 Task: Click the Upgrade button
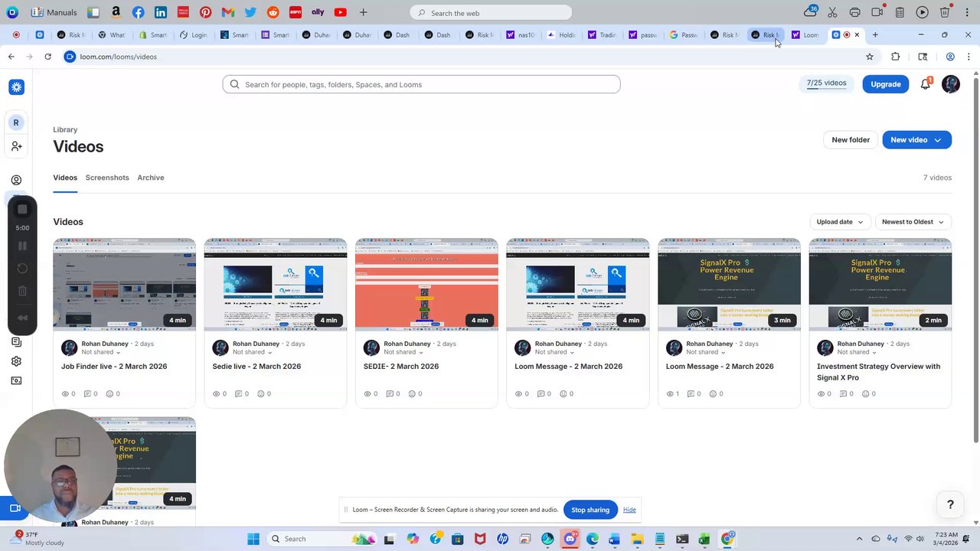coord(885,84)
